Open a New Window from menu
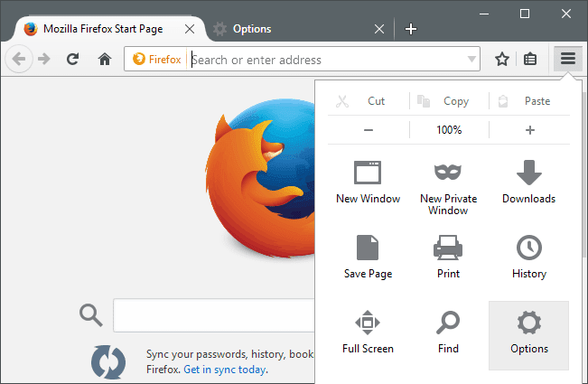This screenshot has width=588, height=384. 368,183
